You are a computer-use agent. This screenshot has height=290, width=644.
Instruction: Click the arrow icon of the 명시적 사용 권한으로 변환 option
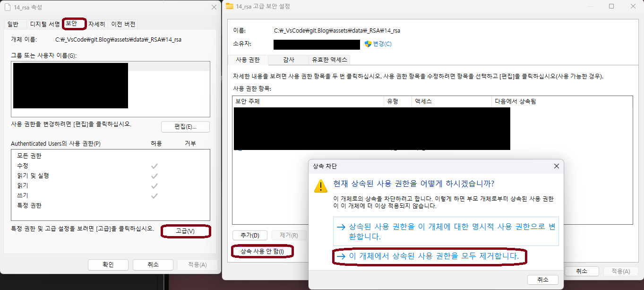[341, 227]
